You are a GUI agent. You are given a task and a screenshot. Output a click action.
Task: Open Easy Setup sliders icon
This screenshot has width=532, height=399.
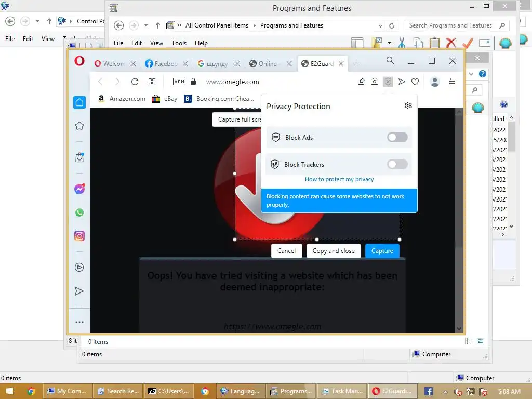pos(452,82)
